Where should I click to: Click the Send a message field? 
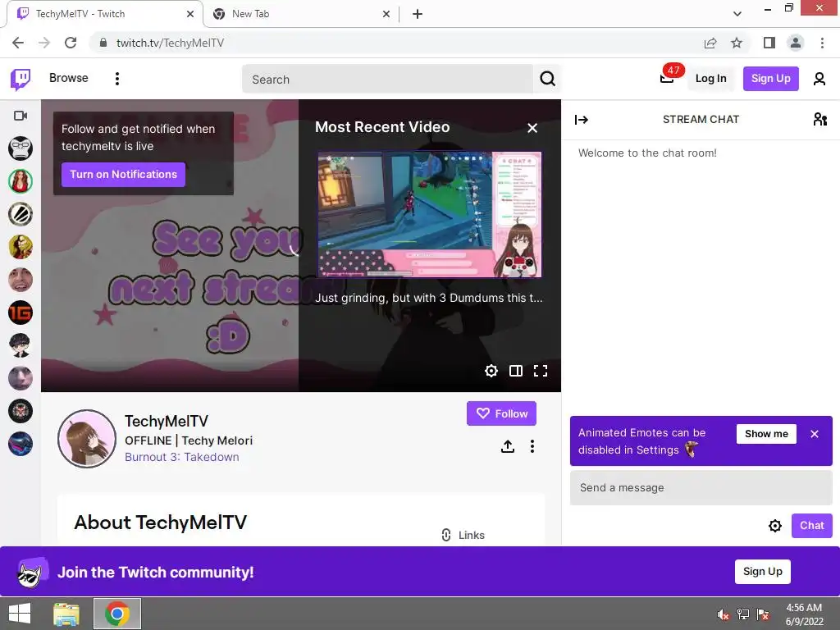point(701,488)
